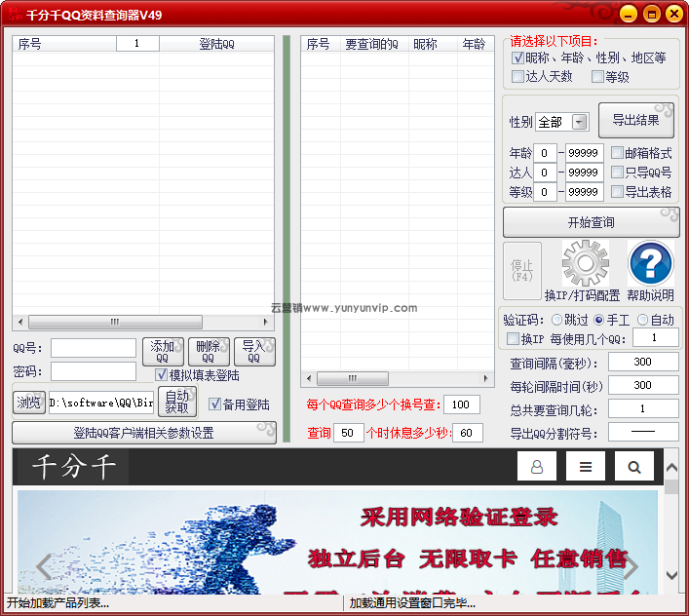Click the web panel scroll up arrow
The height and width of the screenshot is (616, 689).
pyautogui.click(x=671, y=467)
